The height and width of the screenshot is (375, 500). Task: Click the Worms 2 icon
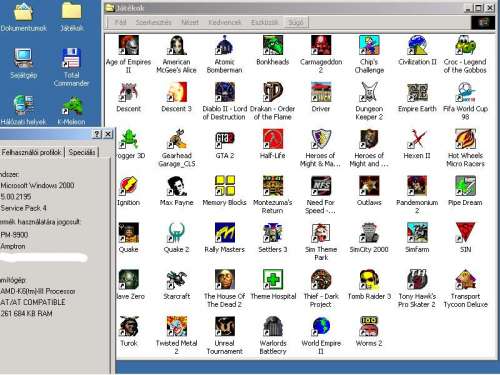point(369,326)
